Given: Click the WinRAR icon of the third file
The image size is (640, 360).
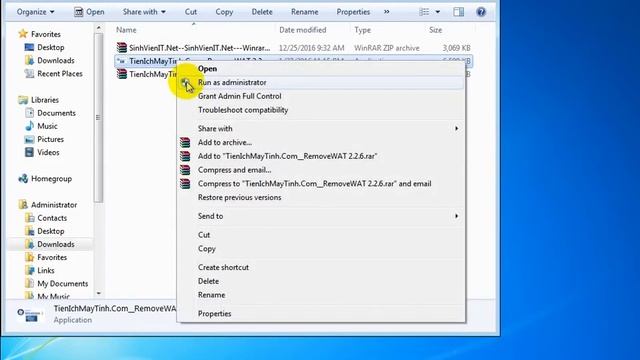Looking at the screenshot, I should click(122, 74).
